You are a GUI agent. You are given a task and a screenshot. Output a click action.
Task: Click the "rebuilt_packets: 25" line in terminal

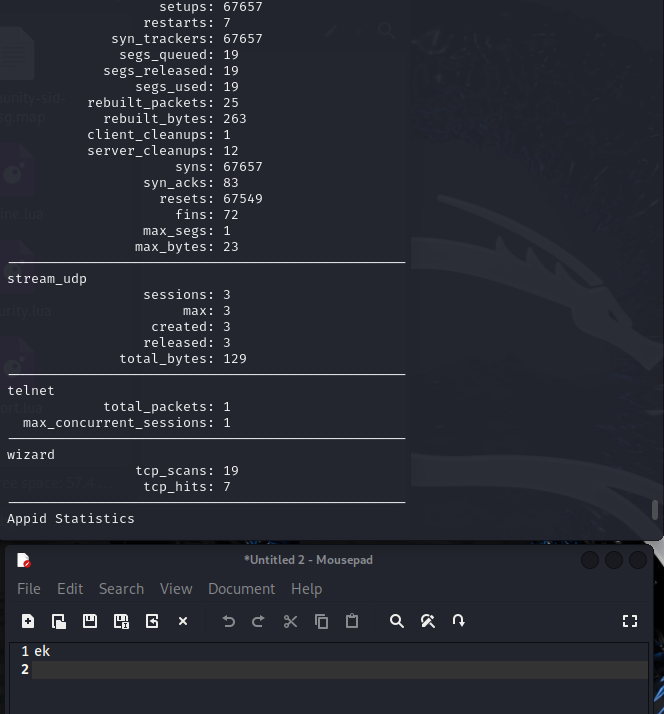163,103
